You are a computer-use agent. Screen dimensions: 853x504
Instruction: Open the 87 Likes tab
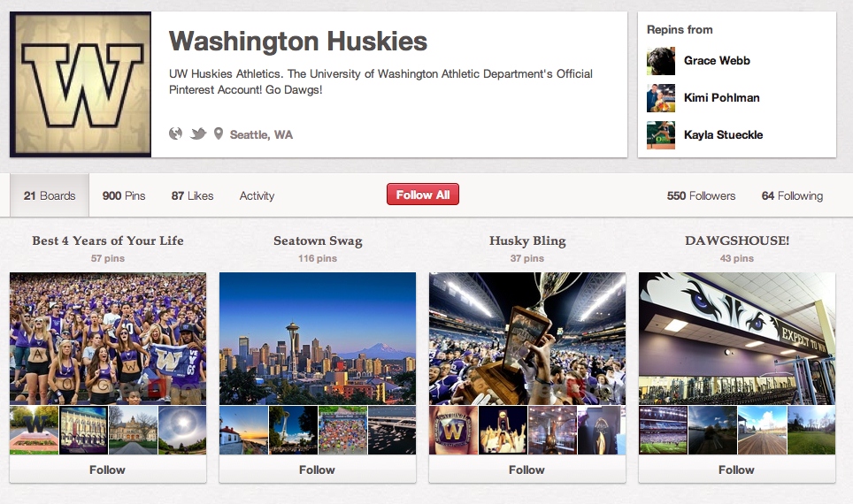[193, 195]
